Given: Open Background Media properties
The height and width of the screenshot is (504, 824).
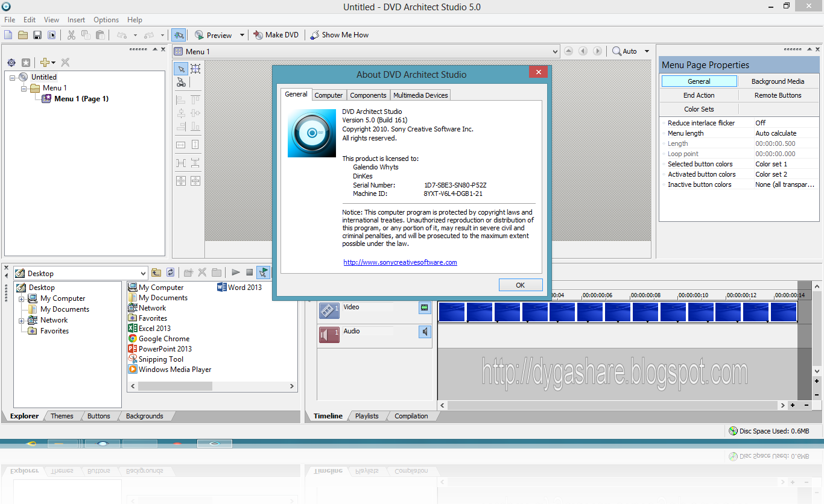Looking at the screenshot, I should 778,81.
